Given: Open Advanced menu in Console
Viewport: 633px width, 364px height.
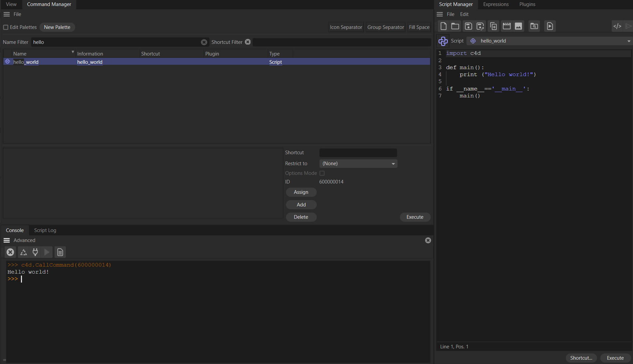Looking at the screenshot, I should pyautogui.click(x=24, y=240).
